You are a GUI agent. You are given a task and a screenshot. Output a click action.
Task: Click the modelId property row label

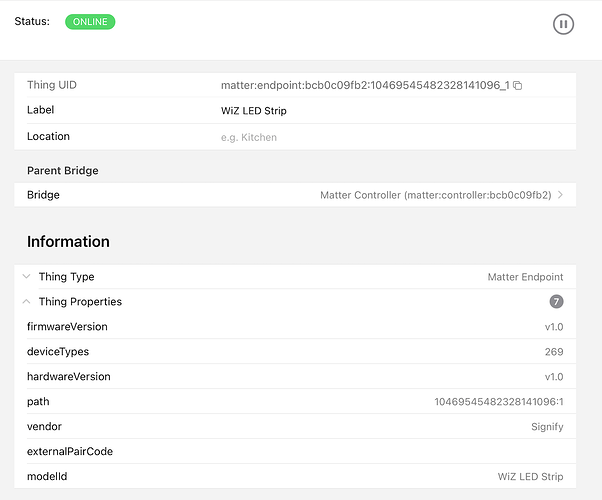click(47, 477)
